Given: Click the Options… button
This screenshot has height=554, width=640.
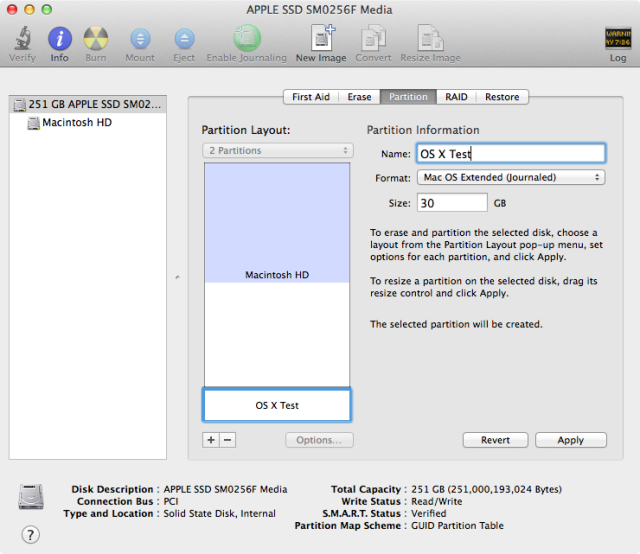Looking at the screenshot, I should tap(319, 440).
